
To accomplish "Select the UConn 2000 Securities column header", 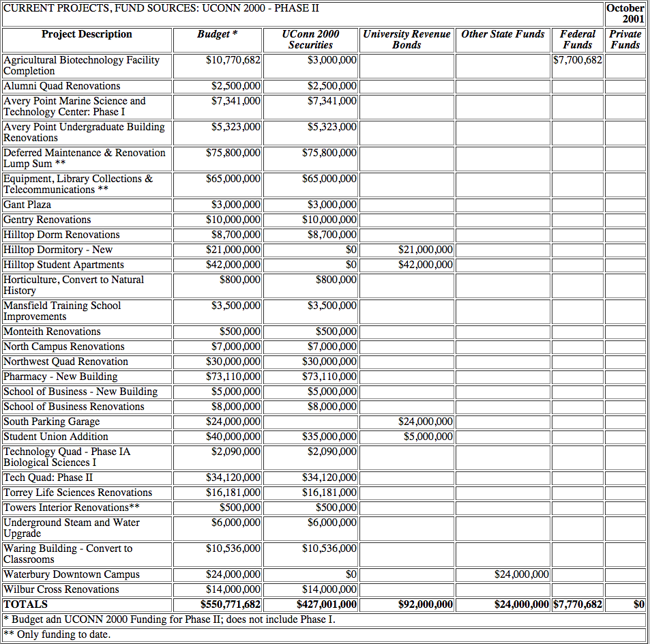I will coord(310,40).
